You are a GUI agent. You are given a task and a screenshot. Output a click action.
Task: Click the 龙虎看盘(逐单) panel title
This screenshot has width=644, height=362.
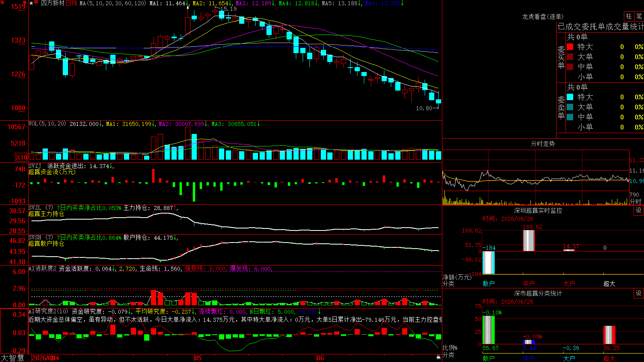point(543,16)
